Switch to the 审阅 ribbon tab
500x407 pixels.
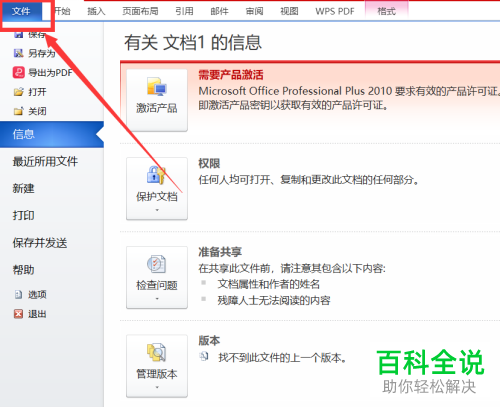pos(254,11)
